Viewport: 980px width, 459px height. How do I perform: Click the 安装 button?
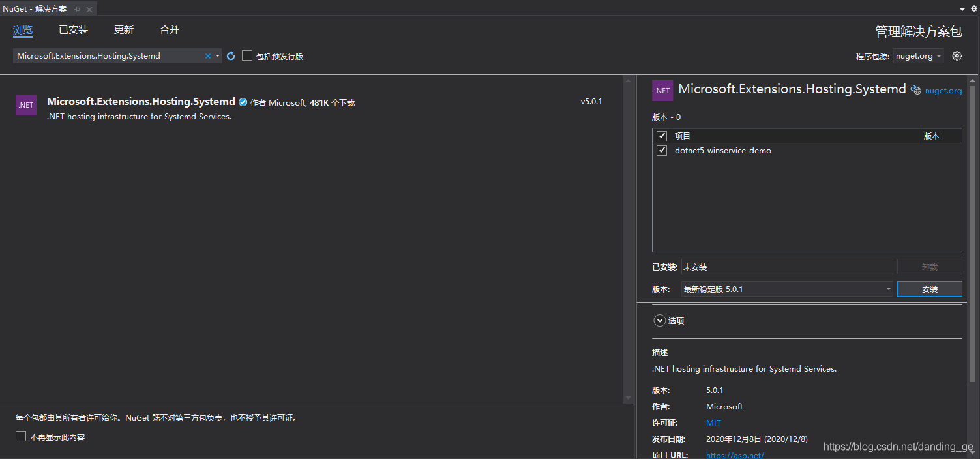(929, 289)
